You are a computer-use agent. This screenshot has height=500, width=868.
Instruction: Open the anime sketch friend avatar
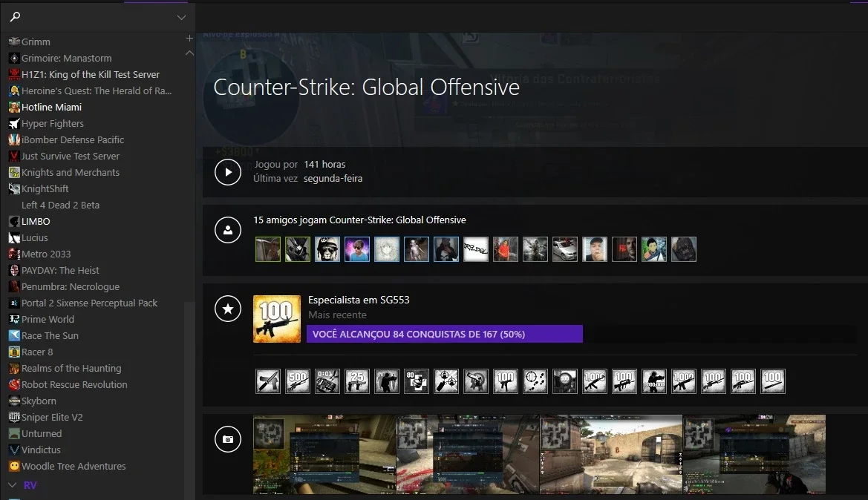(386, 249)
